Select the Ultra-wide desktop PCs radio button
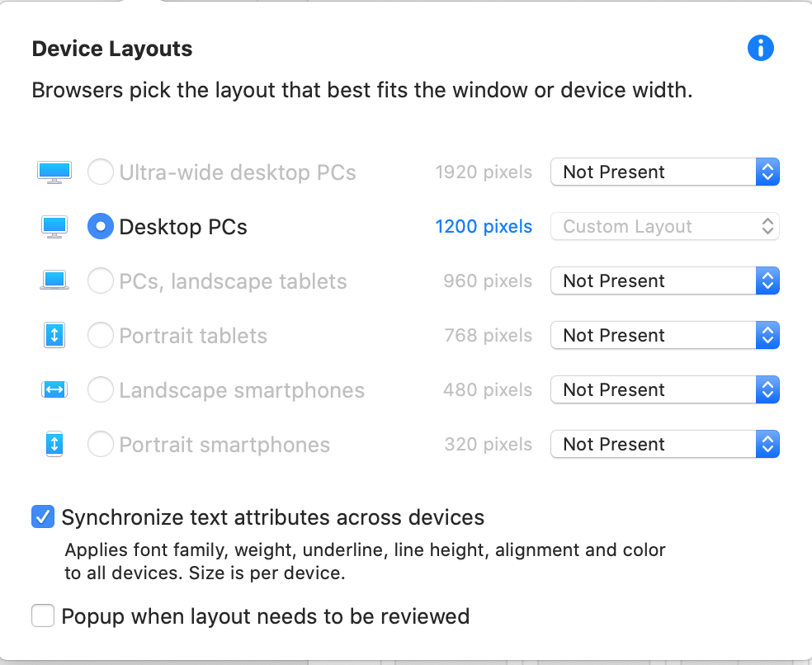 (x=101, y=172)
